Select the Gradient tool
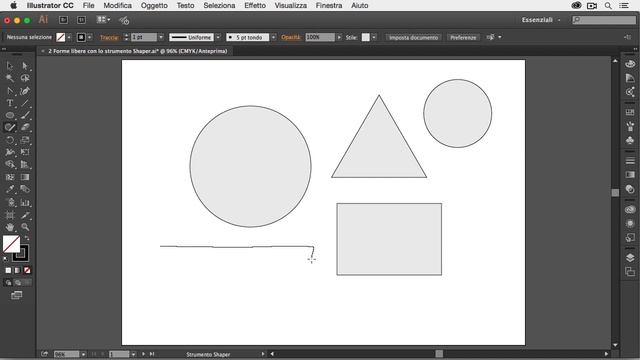This screenshot has height=360, width=640. pos(25,177)
